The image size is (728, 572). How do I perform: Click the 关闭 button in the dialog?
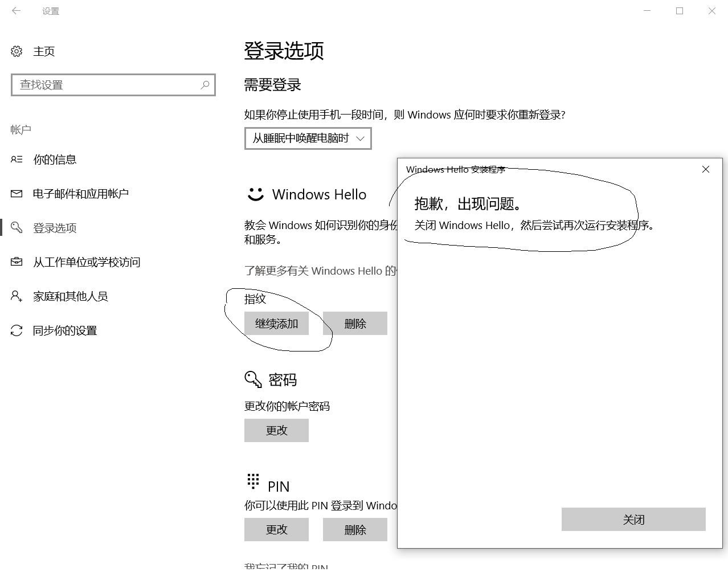633,520
